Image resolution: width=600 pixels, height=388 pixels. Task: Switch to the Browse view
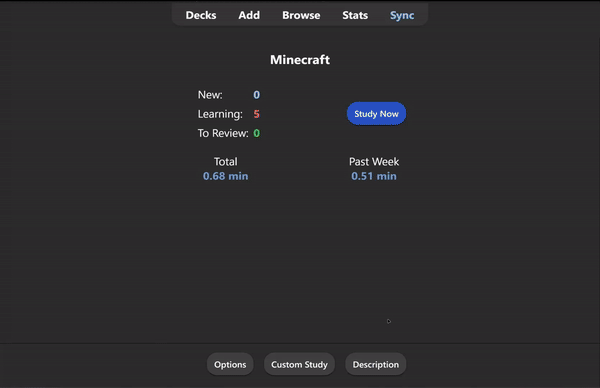(301, 15)
